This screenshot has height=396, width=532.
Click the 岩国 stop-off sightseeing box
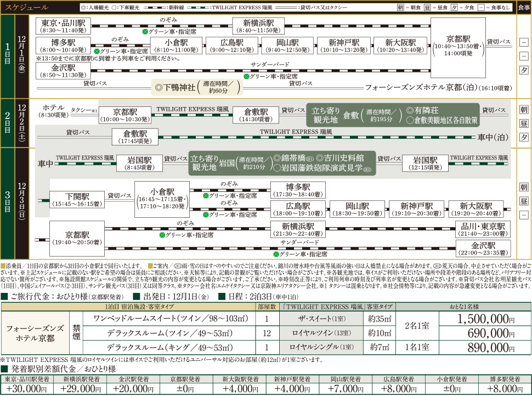pyautogui.click(x=282, y=163)
